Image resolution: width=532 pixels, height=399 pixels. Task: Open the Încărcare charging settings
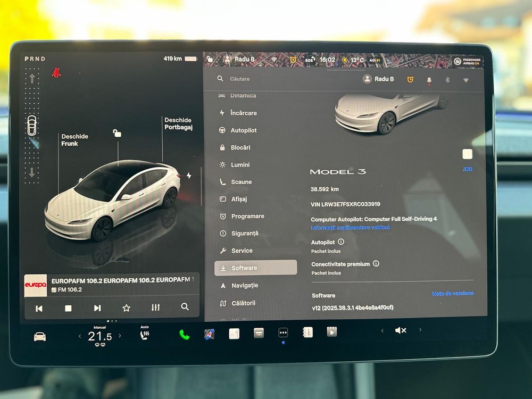[238, 113]
